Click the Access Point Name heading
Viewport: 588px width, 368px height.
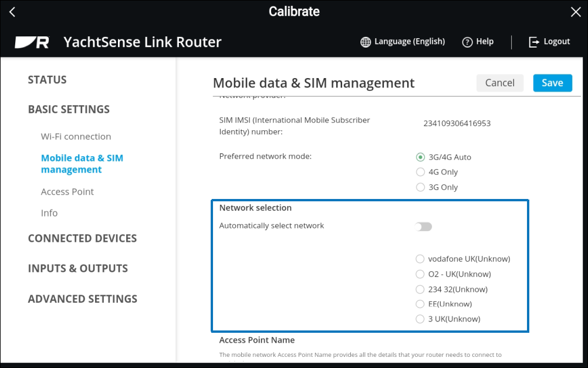257,340
